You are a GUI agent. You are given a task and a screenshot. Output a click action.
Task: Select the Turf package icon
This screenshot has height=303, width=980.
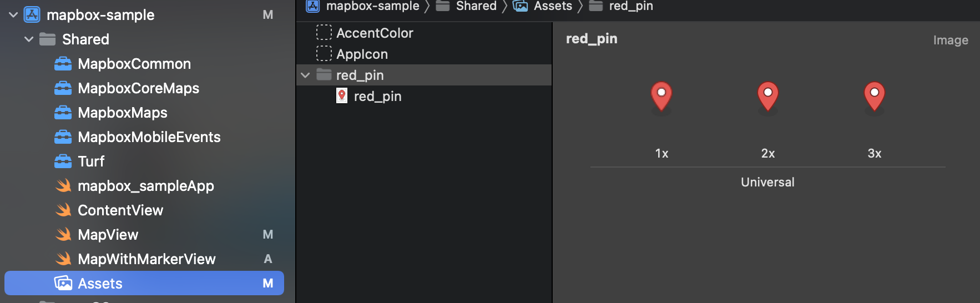[x=63, y=161]
